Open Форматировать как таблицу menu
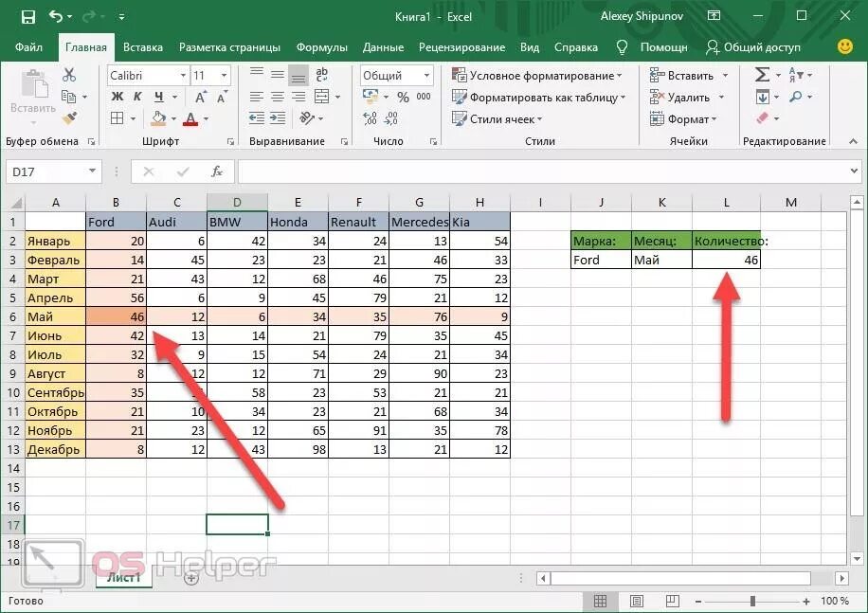868x613 pixels. (538, 98)
